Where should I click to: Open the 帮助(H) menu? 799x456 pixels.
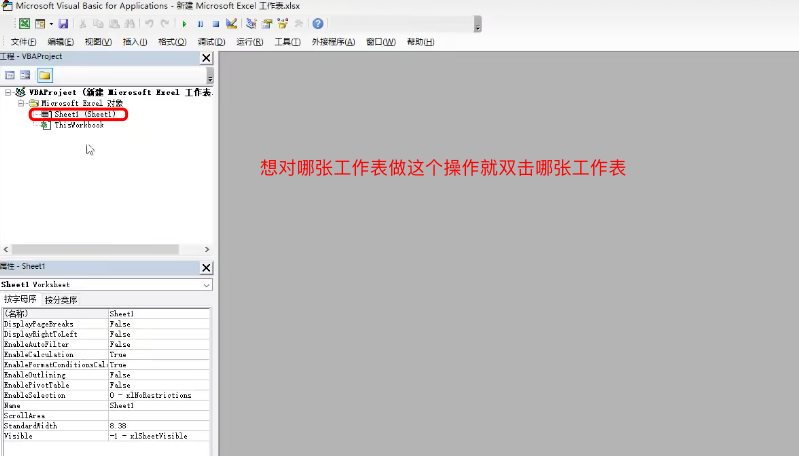420,42
